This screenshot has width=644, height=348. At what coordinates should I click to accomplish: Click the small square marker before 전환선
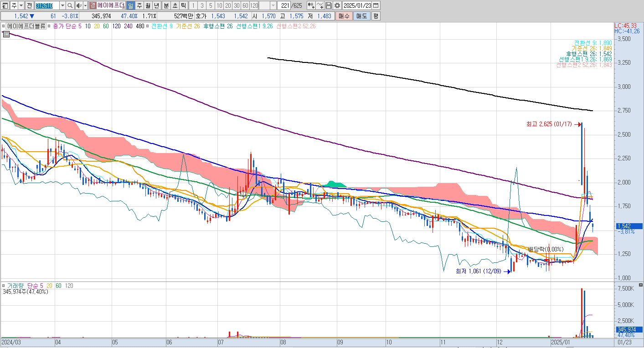pyautogui.click(x=148, y=26)
